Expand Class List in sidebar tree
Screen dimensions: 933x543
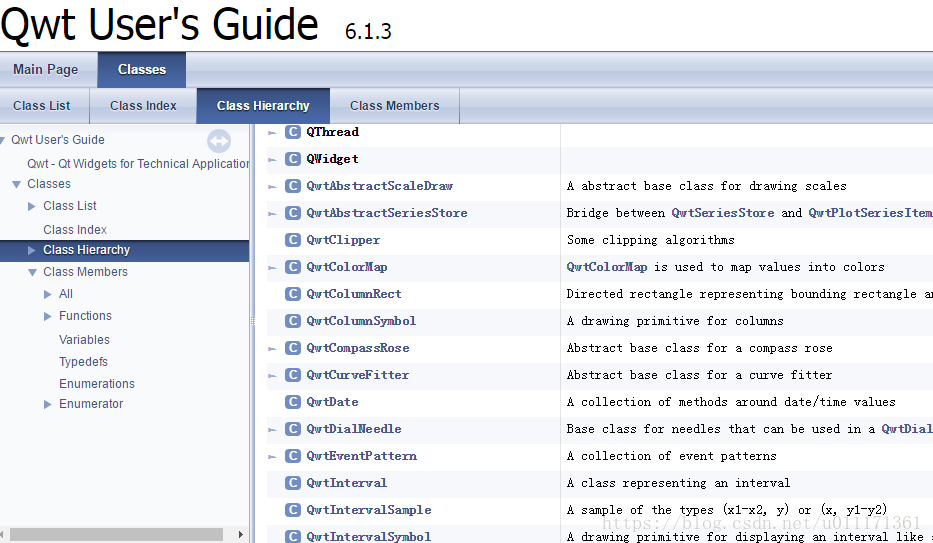(x=32, y=206)
